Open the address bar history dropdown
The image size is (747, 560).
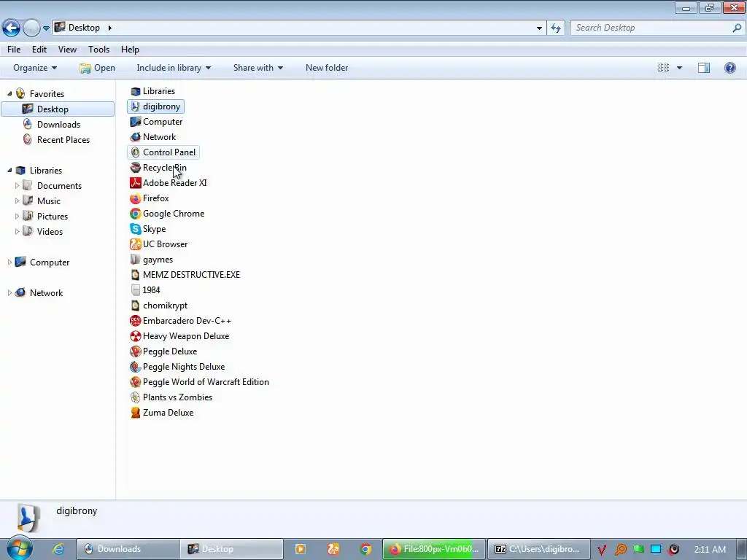click(x=539, y=28)
